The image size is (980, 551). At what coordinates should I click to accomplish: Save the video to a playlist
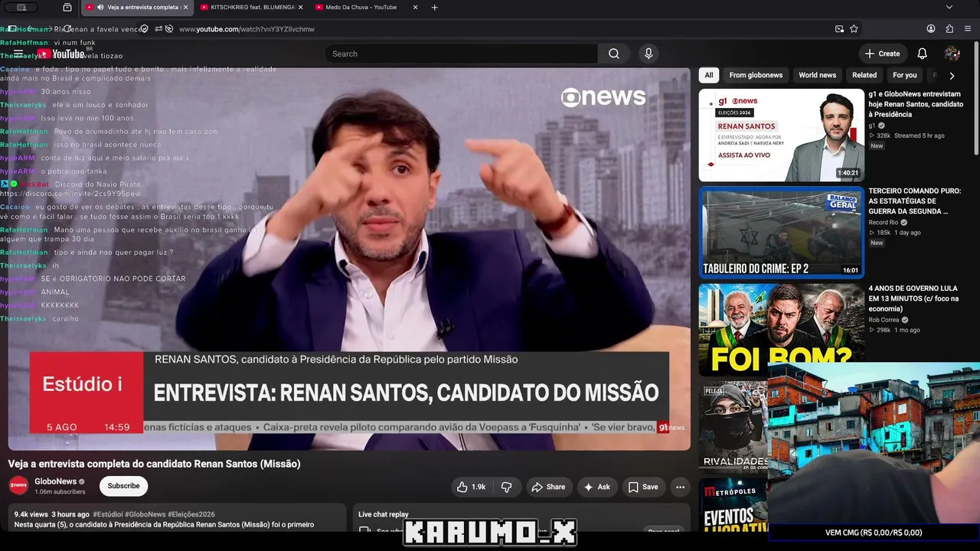point(643,487)
